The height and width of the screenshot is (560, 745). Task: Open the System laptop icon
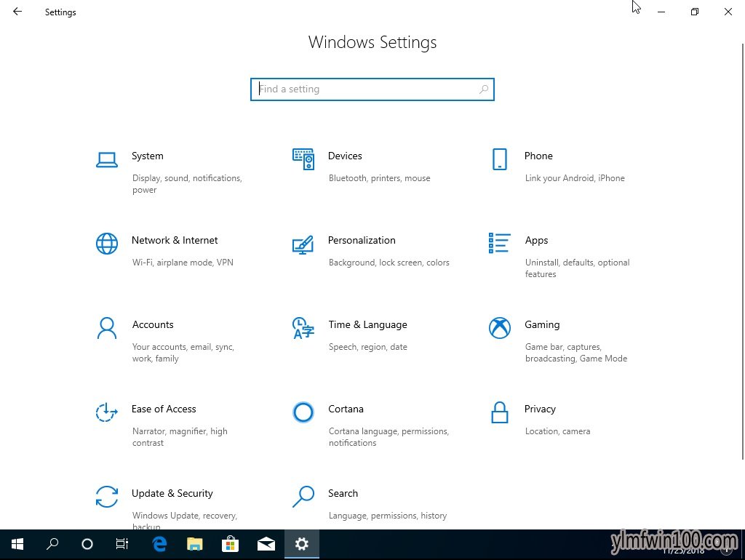click(106, 160)
